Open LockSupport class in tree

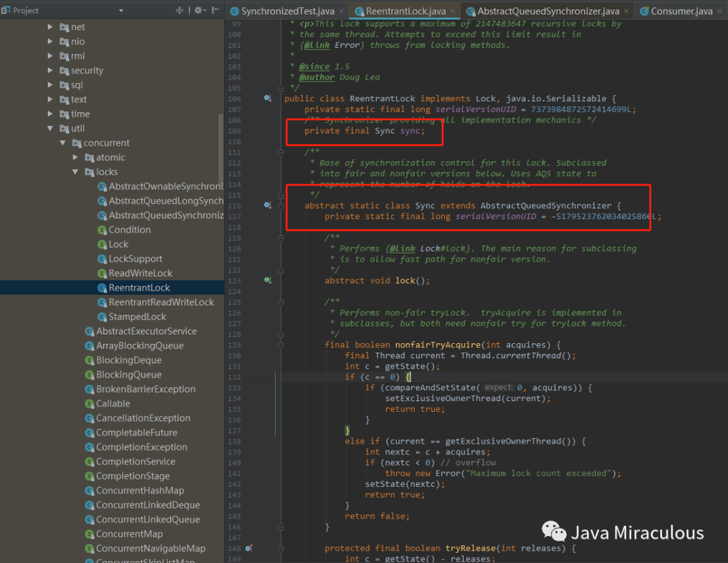coord(129,258)
